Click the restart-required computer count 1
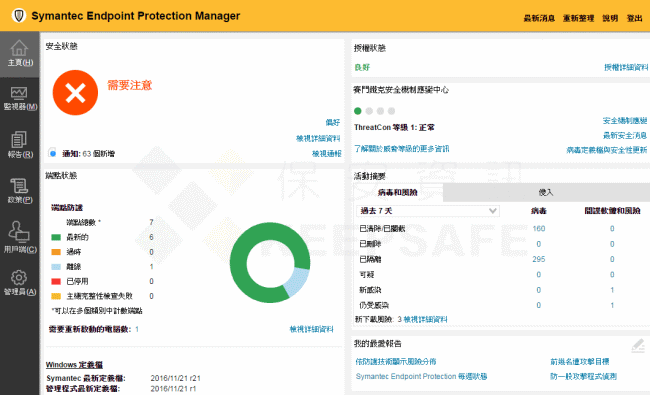 click(137, 329)
